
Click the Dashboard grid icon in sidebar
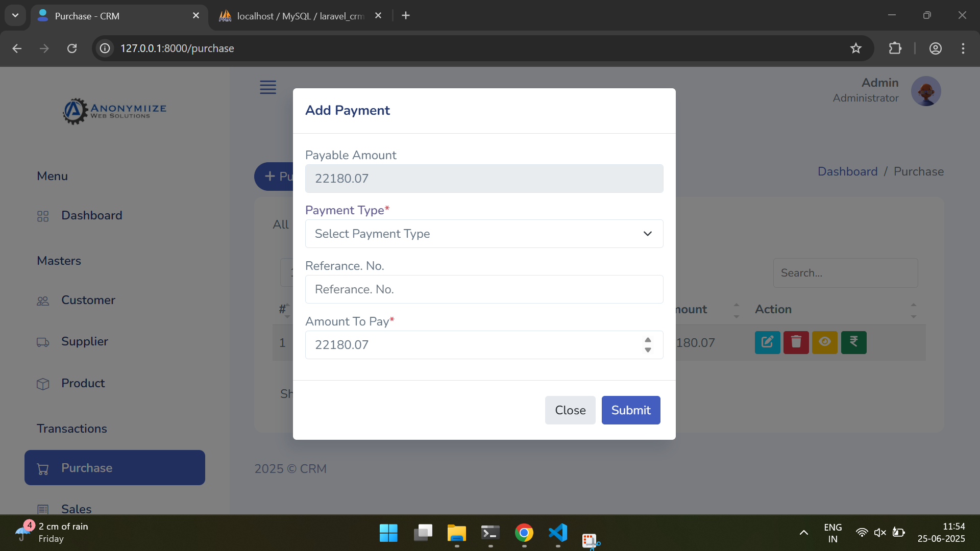click(43, 216)
